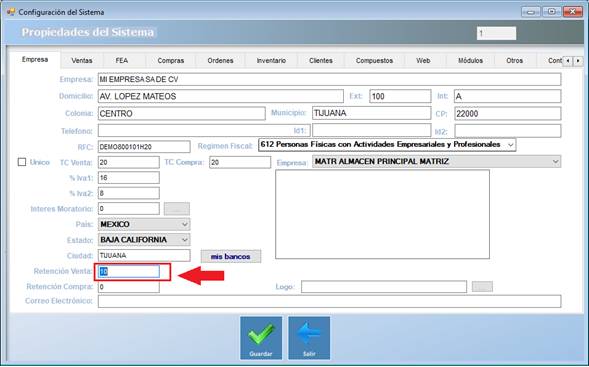Click the RFC input field
Viewport: 589px width, 367px height.
click(144, 146)
